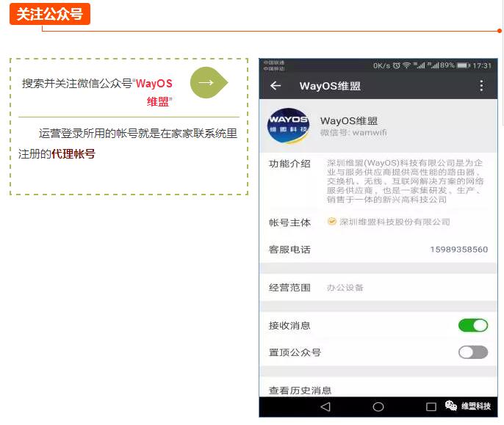The width and height of the screenshot is (504, 425).
Task: Tap the Android home circle button
Action: [x=378, y=407]
